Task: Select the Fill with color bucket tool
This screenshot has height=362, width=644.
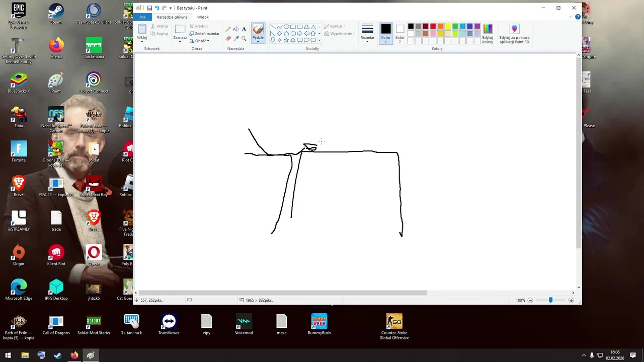Action: [x=236, y=29]
